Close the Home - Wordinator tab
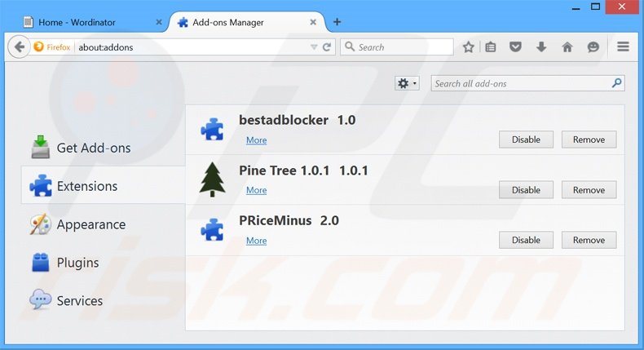 [x=159, y=22]
